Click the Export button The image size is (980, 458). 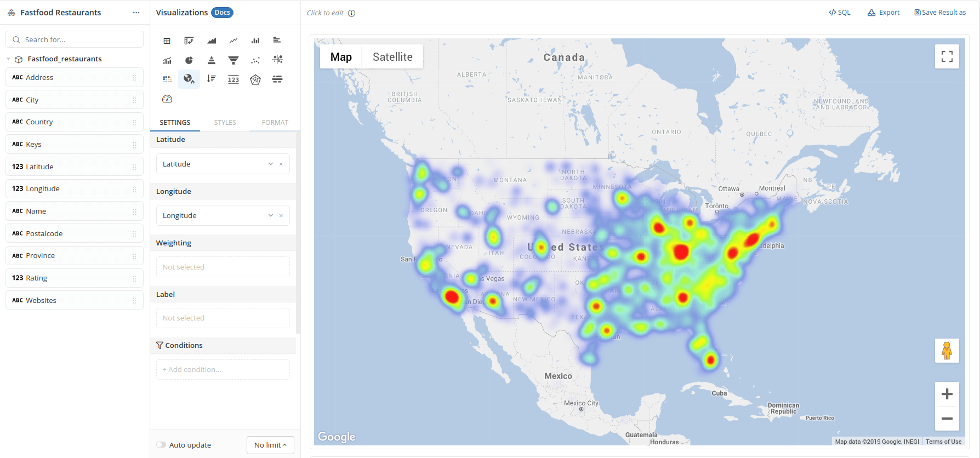pyautogui.click(x=884, y=13)
